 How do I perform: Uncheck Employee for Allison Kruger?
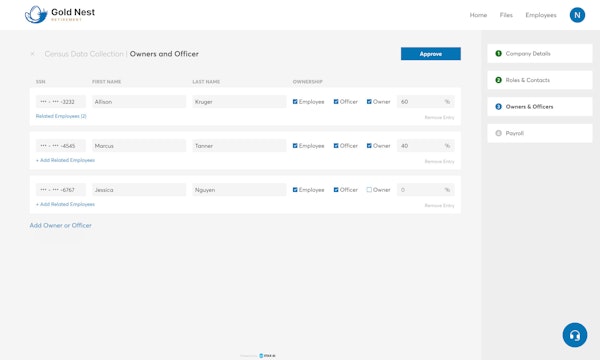click(295, 102)
